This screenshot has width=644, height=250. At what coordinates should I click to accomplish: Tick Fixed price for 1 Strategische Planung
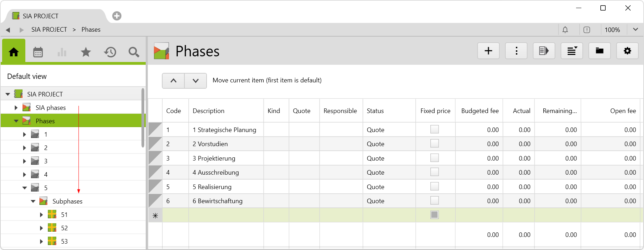tap(435, 130)
